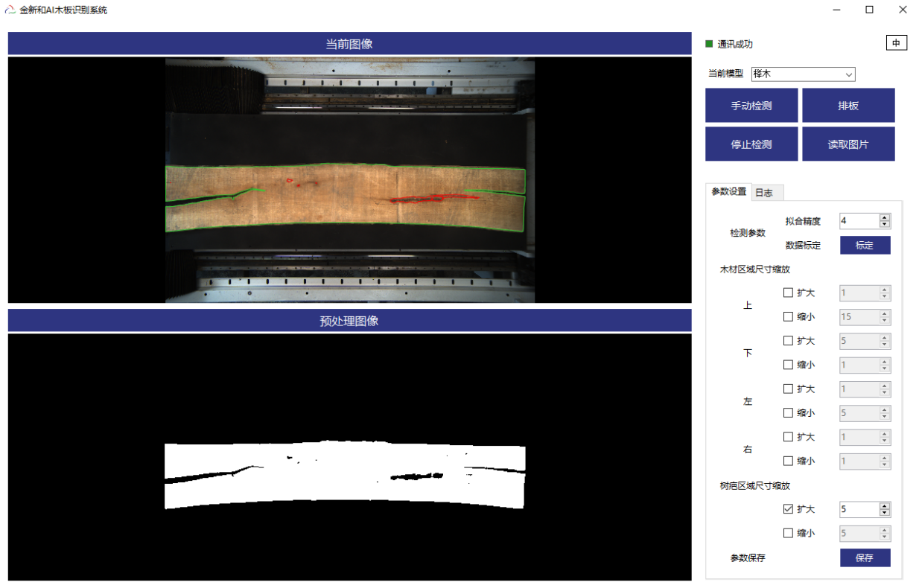This screenshot has height=588, width=919.
Task: Decrease 拟合精度 with the down arrow
Action: pos(885,225)
